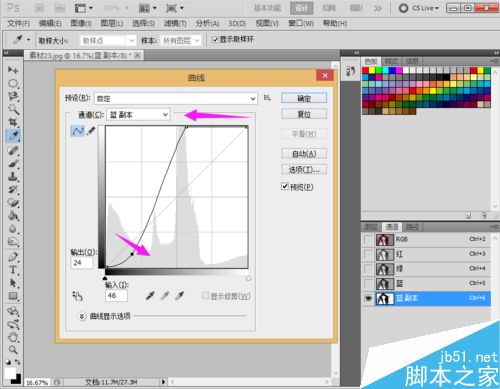
Task: Switch to the 图层 layers tab
Action: pyautogui.click(x=371, y=227)
